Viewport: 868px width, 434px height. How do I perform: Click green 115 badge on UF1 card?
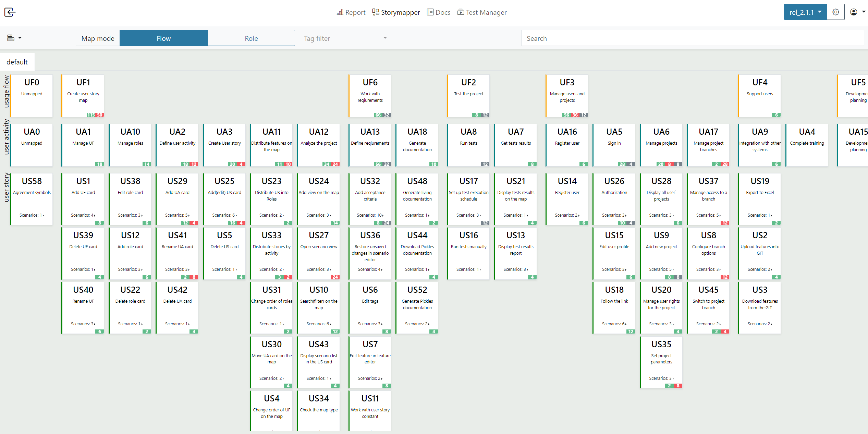[91, 115]
